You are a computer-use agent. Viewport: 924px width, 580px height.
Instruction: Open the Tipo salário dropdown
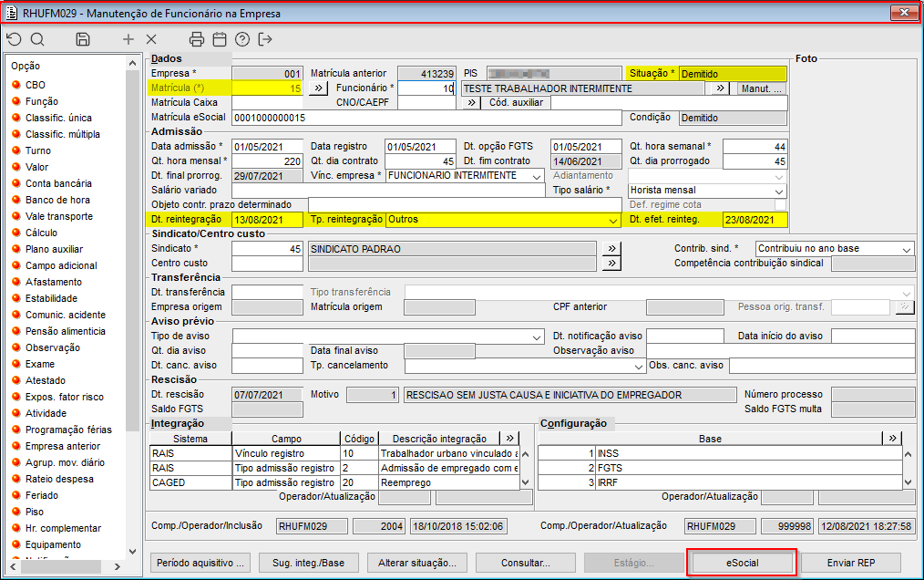(x=779, y=191)
